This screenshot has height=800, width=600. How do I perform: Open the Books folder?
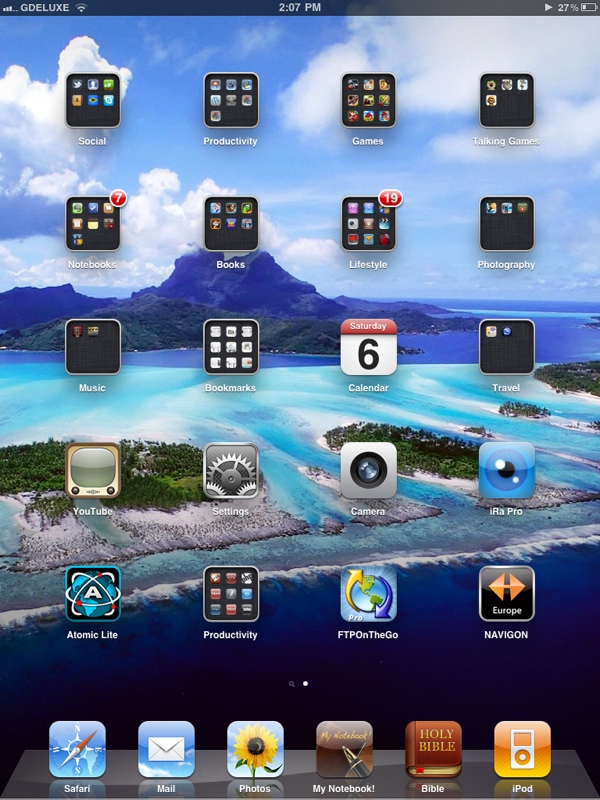click(x=231, y=223)
